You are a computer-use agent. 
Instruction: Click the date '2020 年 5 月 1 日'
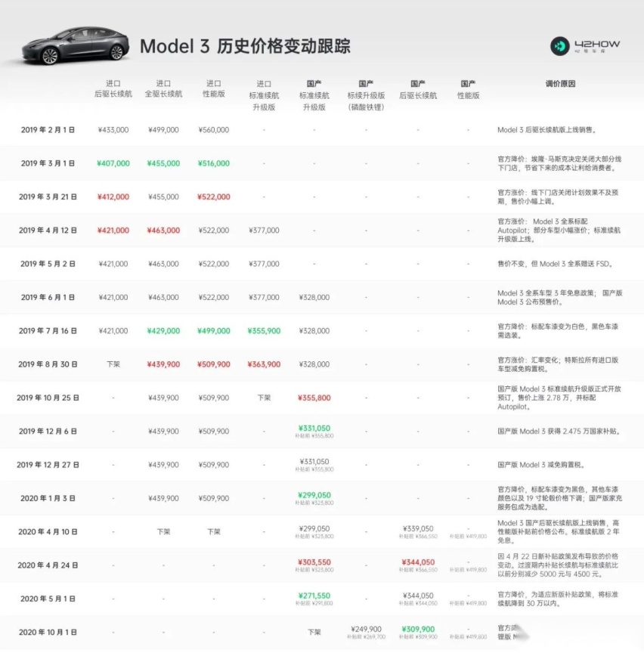48,599
